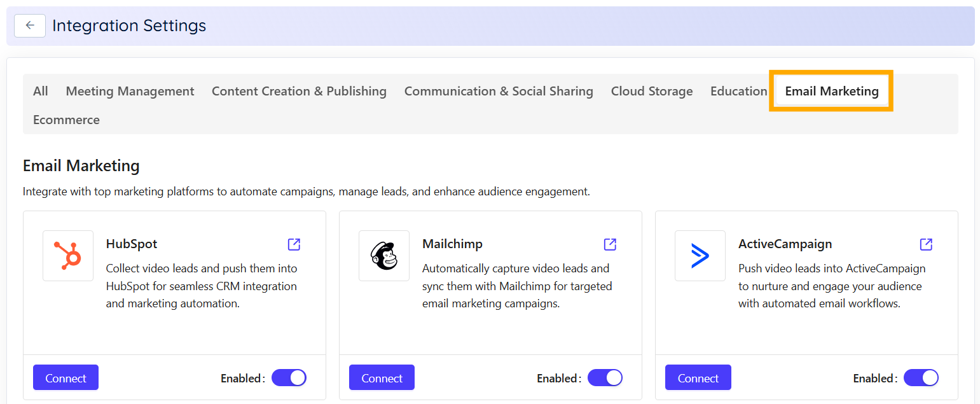The image size is (980, 404).
Task: Open the ActiveCampaign external link icon
Action: [x=925, y=244]
